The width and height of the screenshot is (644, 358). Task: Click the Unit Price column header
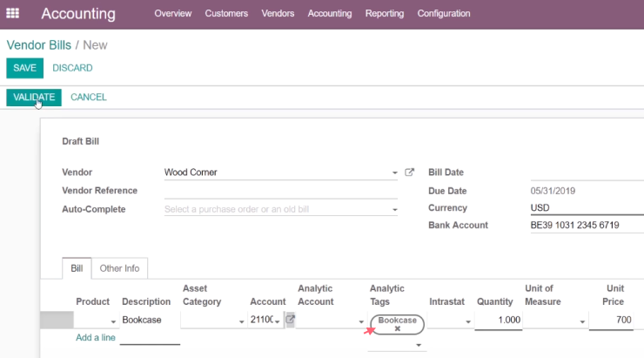point(613,295)
